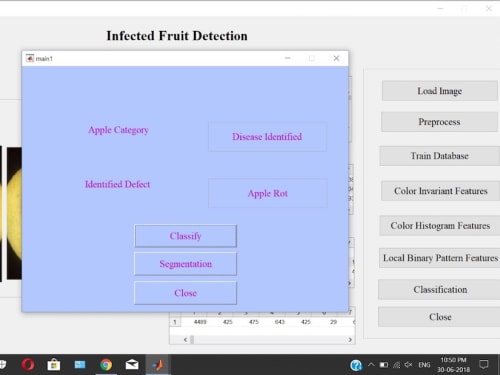Select row header 1 in feature table
500x375 pixels.
coord(175,322)
